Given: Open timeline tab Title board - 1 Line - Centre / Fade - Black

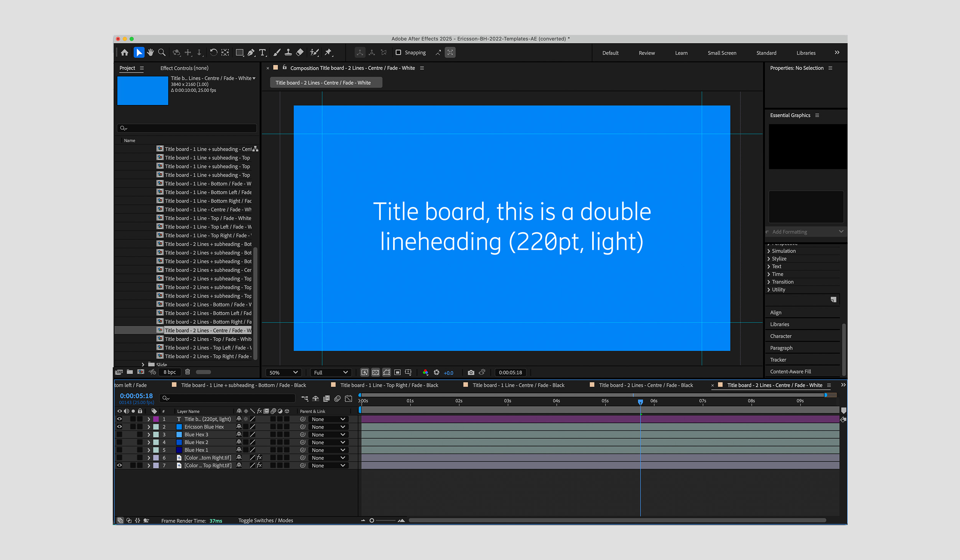Looking at the screenshot, I should coord(518,385).
